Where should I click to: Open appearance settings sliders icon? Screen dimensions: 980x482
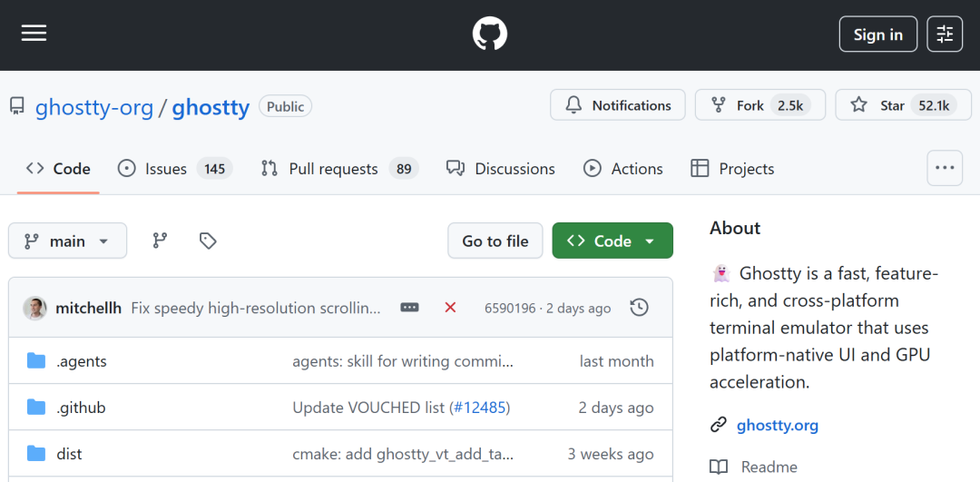click(945, 34)
